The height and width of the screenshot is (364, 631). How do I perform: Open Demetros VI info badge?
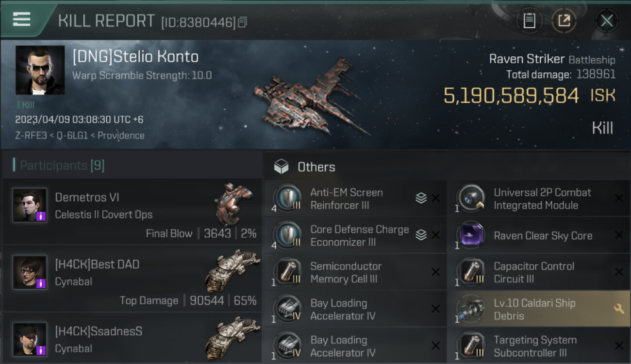(41, 216)
